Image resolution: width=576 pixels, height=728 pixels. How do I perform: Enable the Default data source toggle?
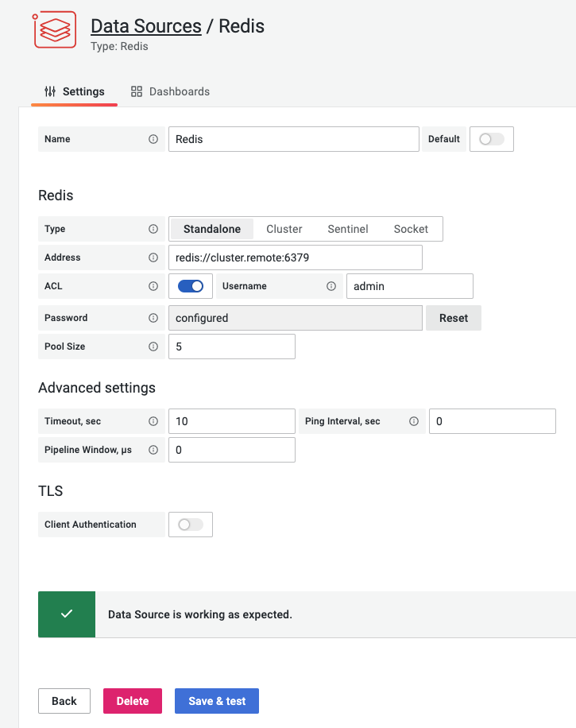point(492,139)
